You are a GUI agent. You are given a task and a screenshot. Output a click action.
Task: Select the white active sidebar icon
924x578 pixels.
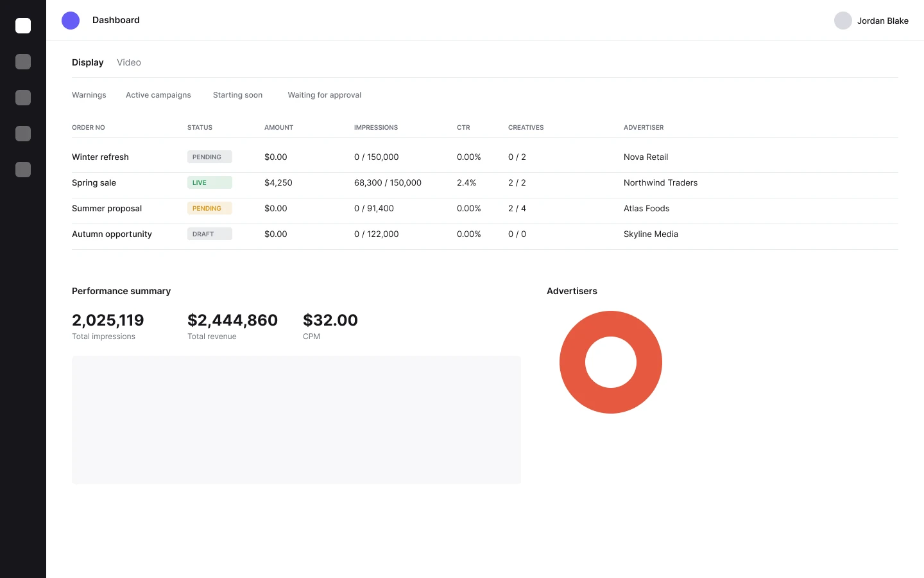coord(23,26)
